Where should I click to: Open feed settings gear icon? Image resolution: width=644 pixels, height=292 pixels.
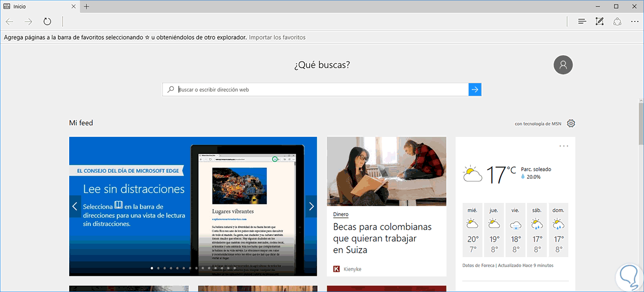[x=571, y=123]
